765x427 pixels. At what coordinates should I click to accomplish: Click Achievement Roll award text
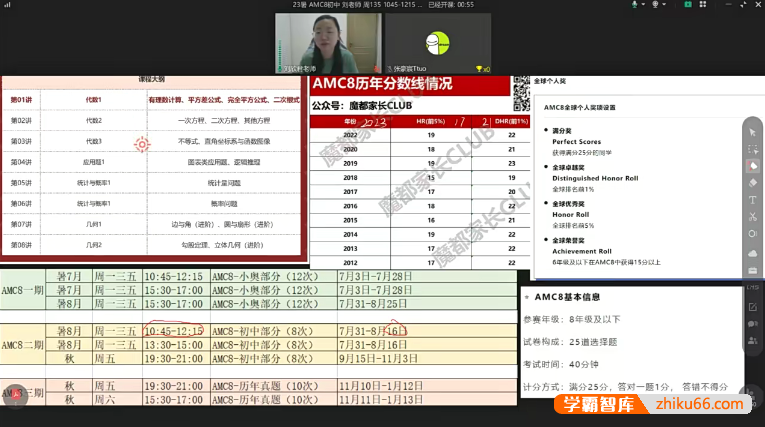tap(582, 251)
